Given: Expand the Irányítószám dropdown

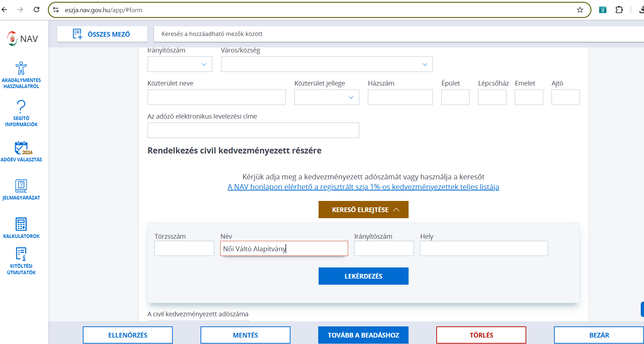Looking at the screenshot, I should coord(180,64).
